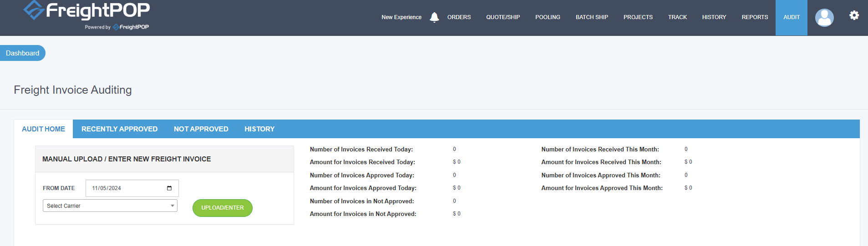Click the Dashboard button
868x246 pixels.
[22, 53]
